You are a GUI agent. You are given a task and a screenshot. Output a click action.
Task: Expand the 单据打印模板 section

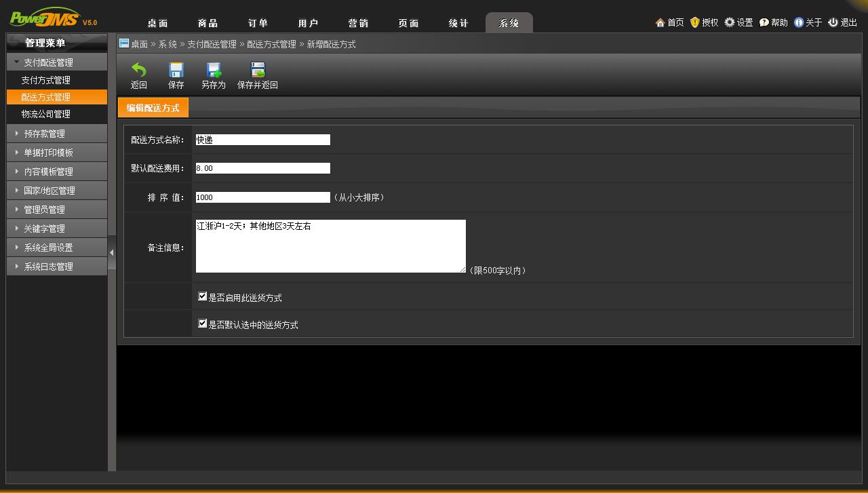click(57, 153)
